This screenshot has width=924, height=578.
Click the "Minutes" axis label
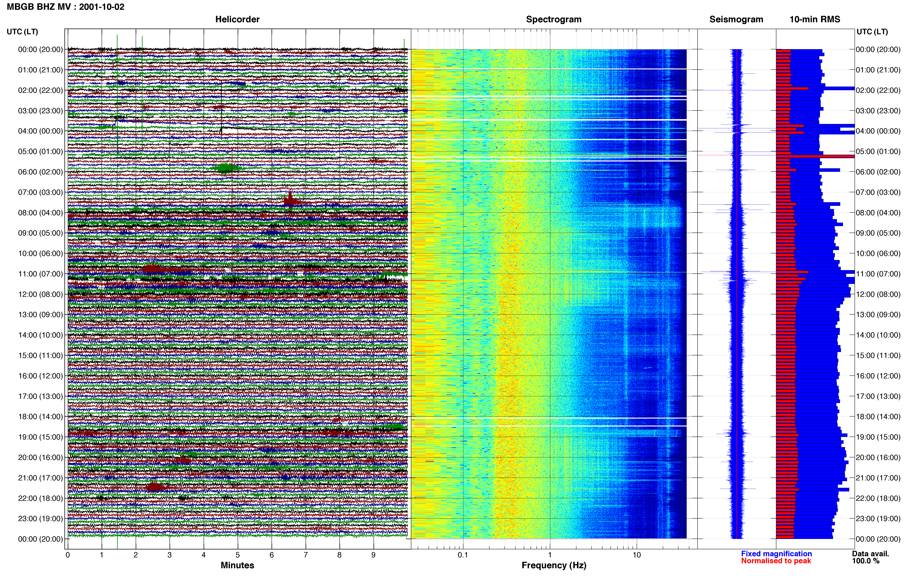pyautogui.click(x=237, y=565)
